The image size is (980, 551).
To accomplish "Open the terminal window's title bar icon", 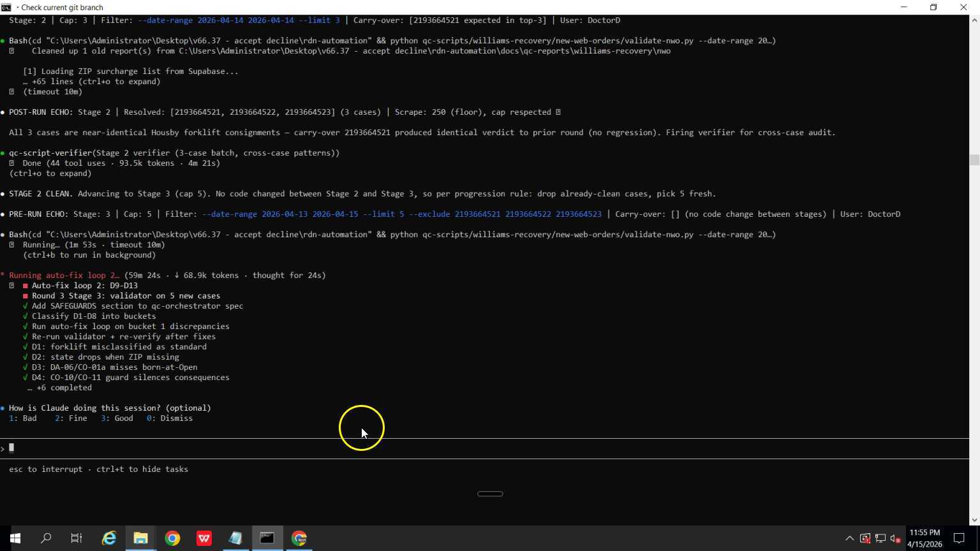I will pyautogui.click(x=6, y=7).
